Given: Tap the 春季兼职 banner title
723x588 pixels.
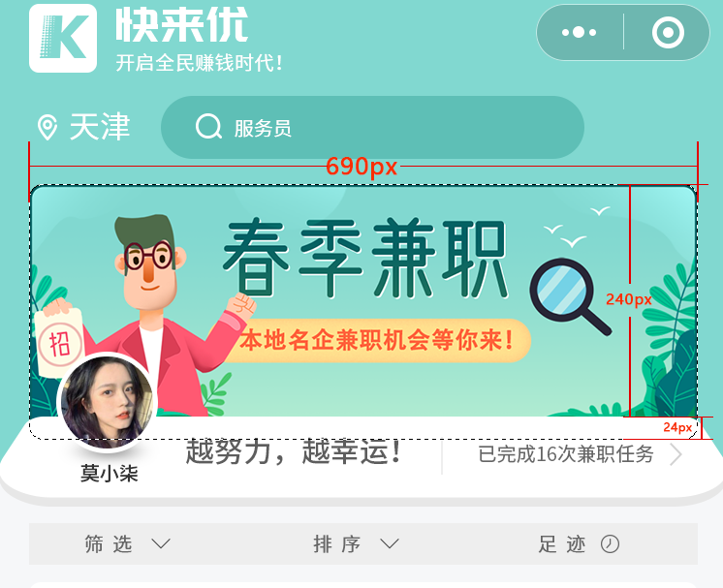Looking at the screenshot, I should click(x=365, y=258).
